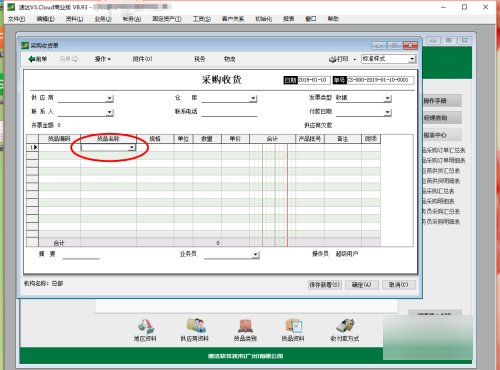Viewport: 500px width, 370px height.
Task: Click the 确定(A) button
Action: pyautogui.click(x=362, y=285)
